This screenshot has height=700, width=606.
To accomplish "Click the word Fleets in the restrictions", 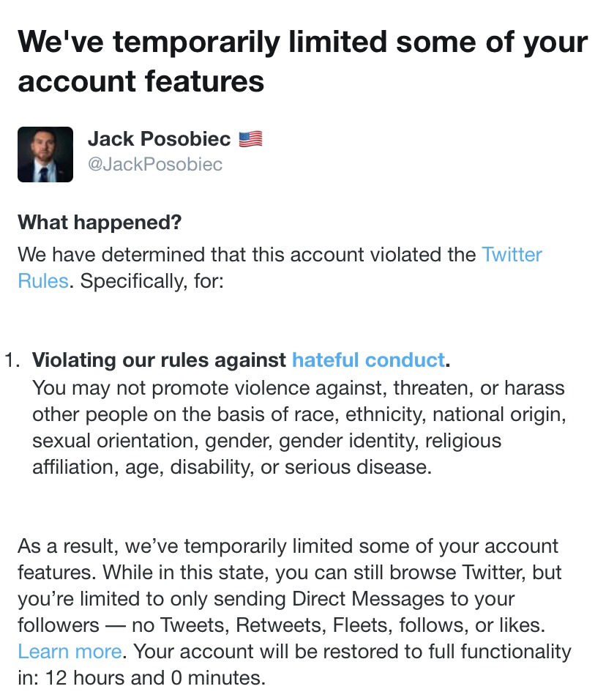I will (x=360, y=625).
